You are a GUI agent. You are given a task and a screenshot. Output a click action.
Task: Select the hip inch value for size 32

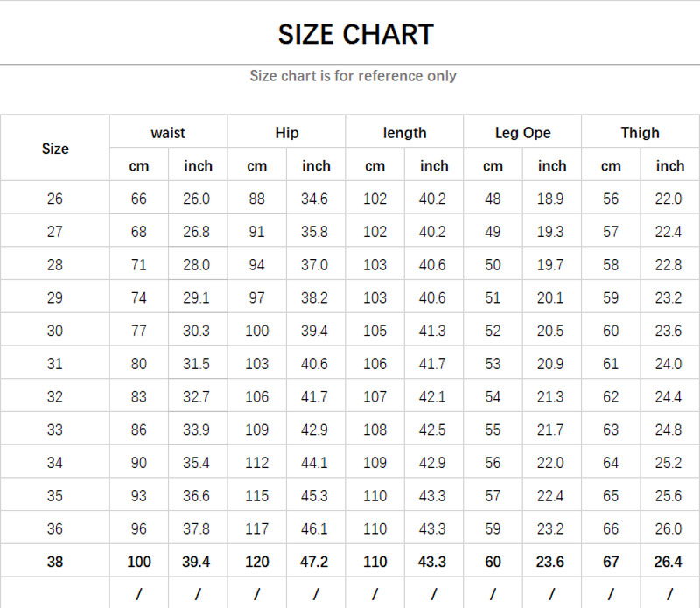click(315, 397)
